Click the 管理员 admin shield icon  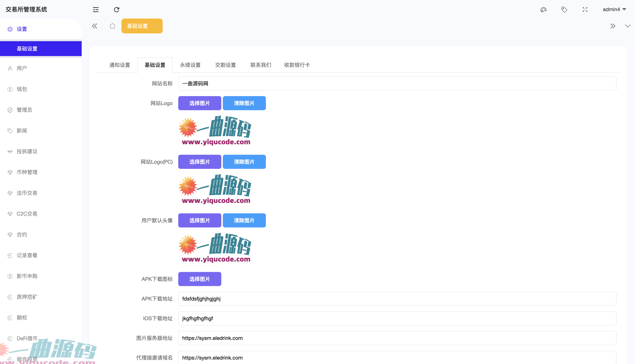point(10,109)
